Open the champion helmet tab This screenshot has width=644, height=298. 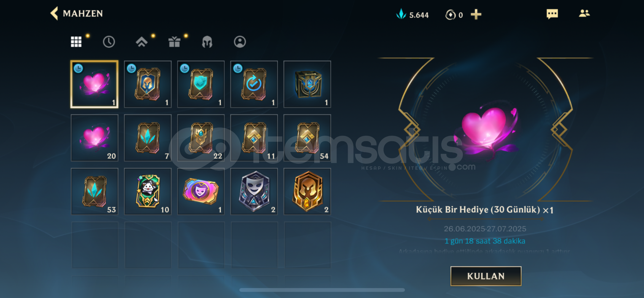click(x=207, y=42)
